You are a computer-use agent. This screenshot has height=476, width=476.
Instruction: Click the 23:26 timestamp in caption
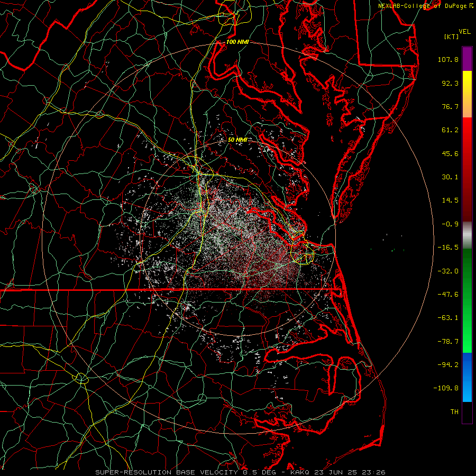click(x=374, y=472)
